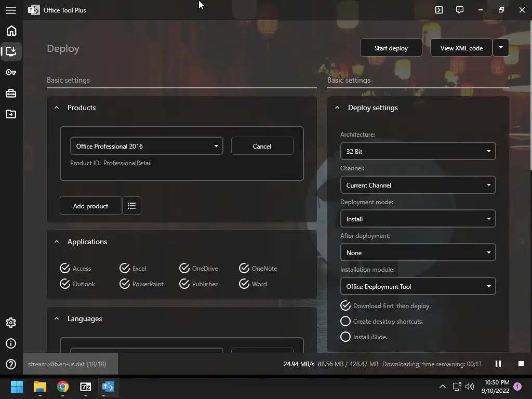
Task: Uncheck the Access application
Action: pos(75,269)
